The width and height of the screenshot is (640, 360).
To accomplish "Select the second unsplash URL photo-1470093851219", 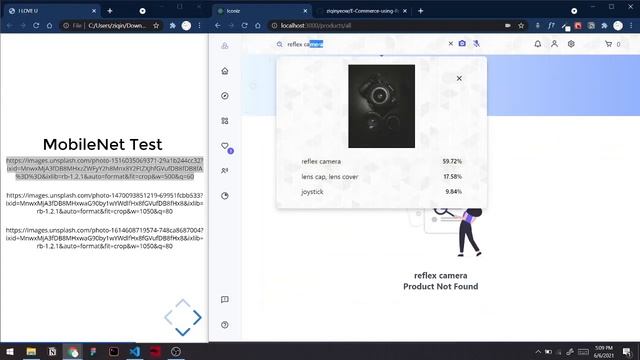I will pos(104,203).
